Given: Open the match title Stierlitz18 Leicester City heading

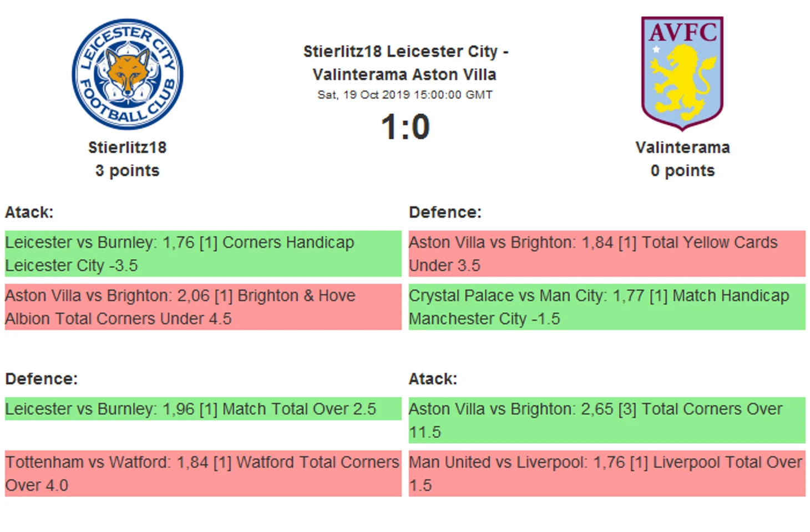Looking at the screenshot, I should click(406, 63).
